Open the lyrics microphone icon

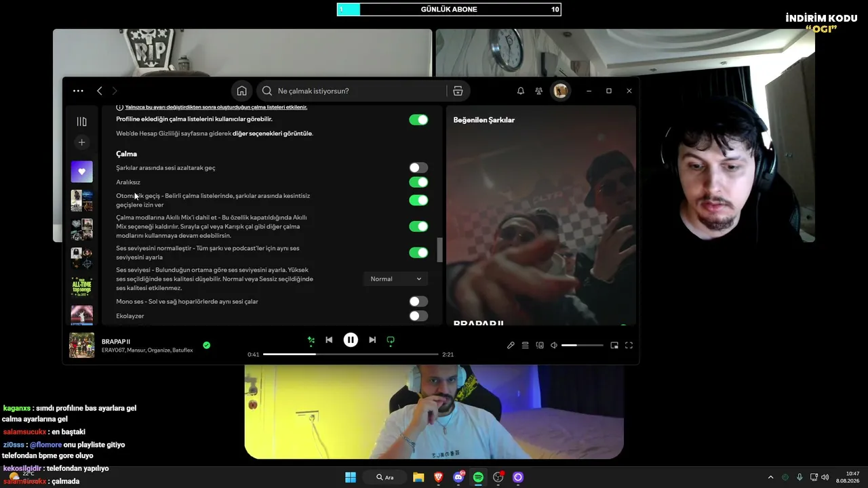click(511, 345)
